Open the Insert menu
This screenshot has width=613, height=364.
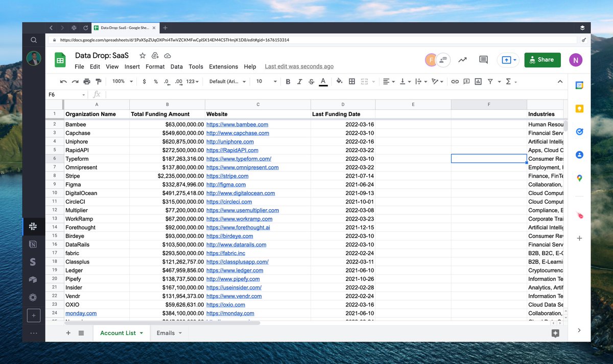132,67
